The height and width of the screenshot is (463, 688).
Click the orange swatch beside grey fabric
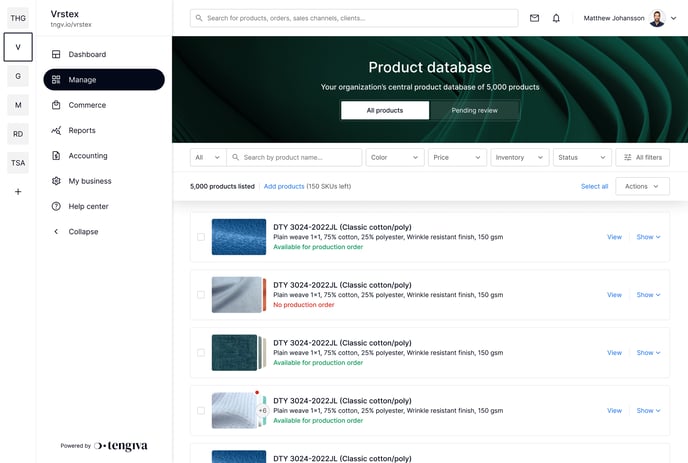point(264,295)
